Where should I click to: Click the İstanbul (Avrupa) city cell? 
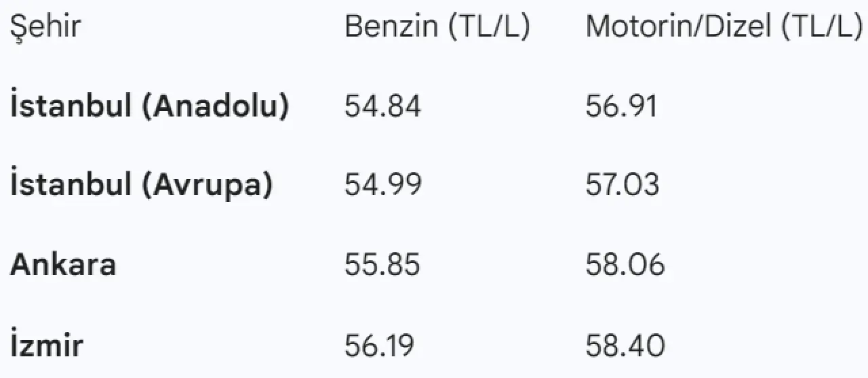point(142,185)
